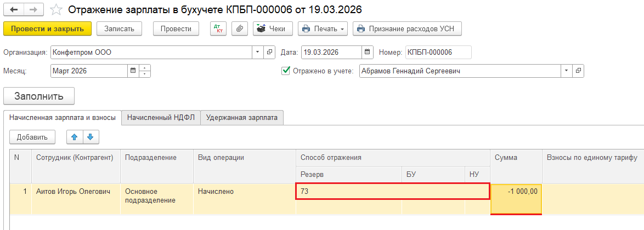
Task: Click the Провести button
Action: (x=176, y=28)
